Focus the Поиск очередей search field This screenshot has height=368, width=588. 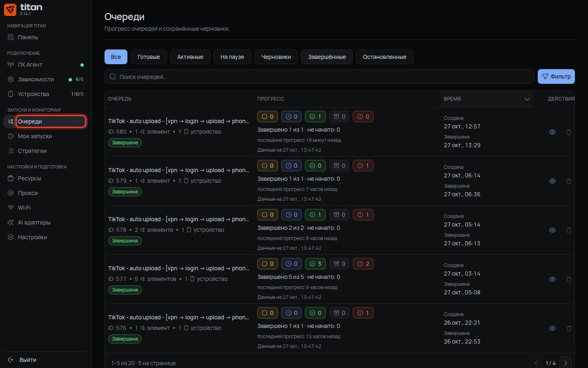(319, 76)
